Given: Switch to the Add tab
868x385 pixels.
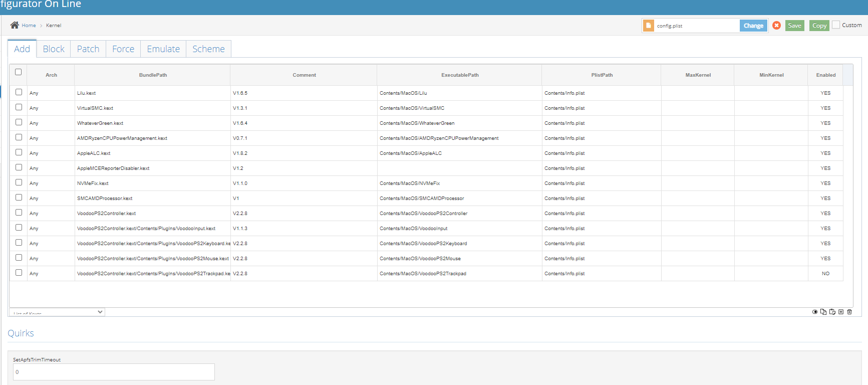Looking at the screenshot, I should point(22,49).
